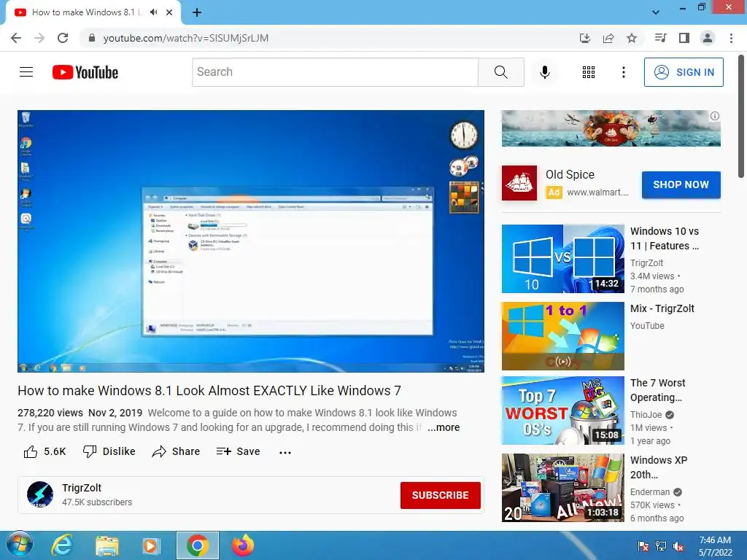Open Windows XP 20th video title
Viewport: 747px width, 560px height.
tap(659, 467)
